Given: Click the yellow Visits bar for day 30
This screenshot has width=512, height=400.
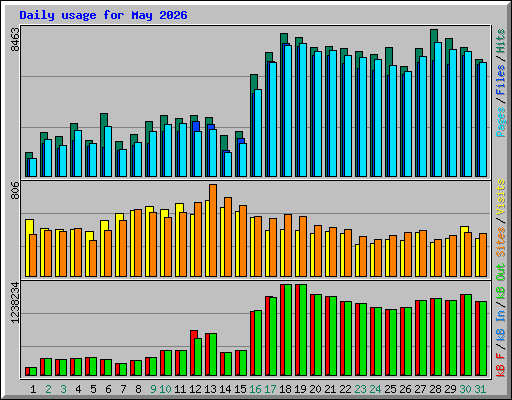Looking at the screenshot, I should 463,251.
